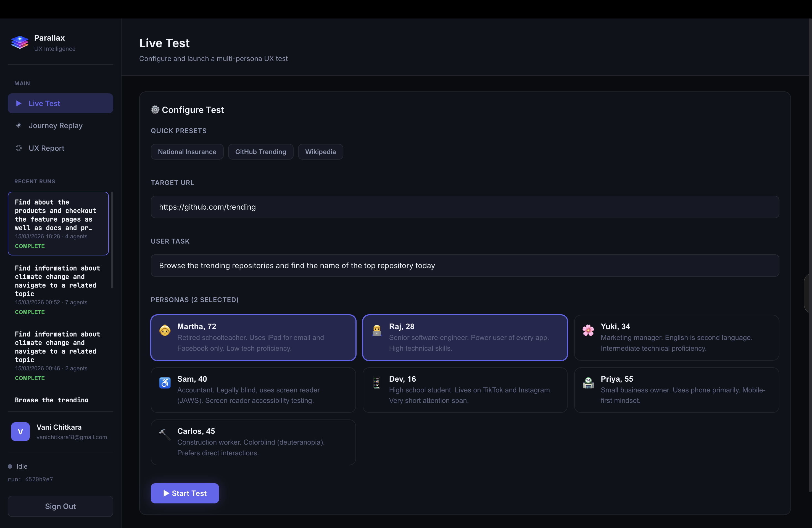Screen dimensions: 812x528
Task: Click the gear icon beside Configure Test
Action: 155,109
